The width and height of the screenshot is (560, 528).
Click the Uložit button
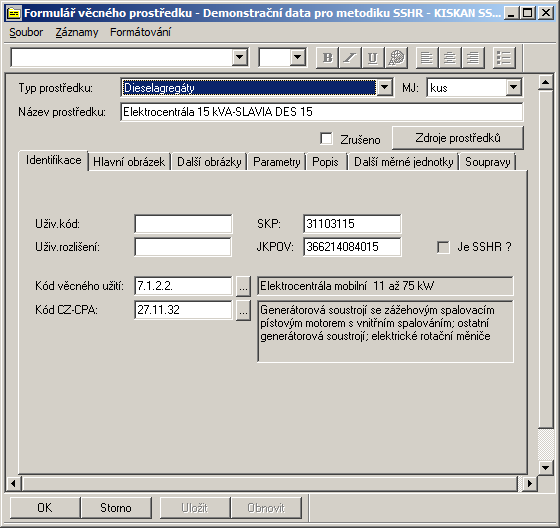(195, 508)
